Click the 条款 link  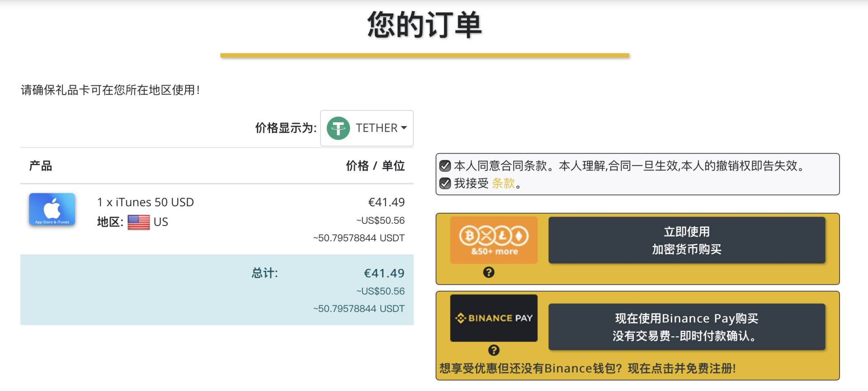(x=503, y=184)
